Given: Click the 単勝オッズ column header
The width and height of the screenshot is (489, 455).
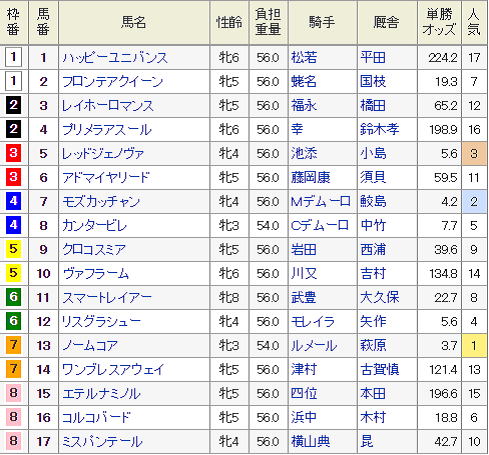Looking at the screenshot, I should (x=439, y=22).
